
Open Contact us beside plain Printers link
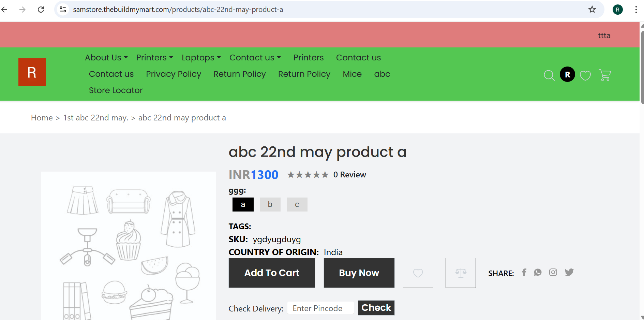(x=359, y=58)
